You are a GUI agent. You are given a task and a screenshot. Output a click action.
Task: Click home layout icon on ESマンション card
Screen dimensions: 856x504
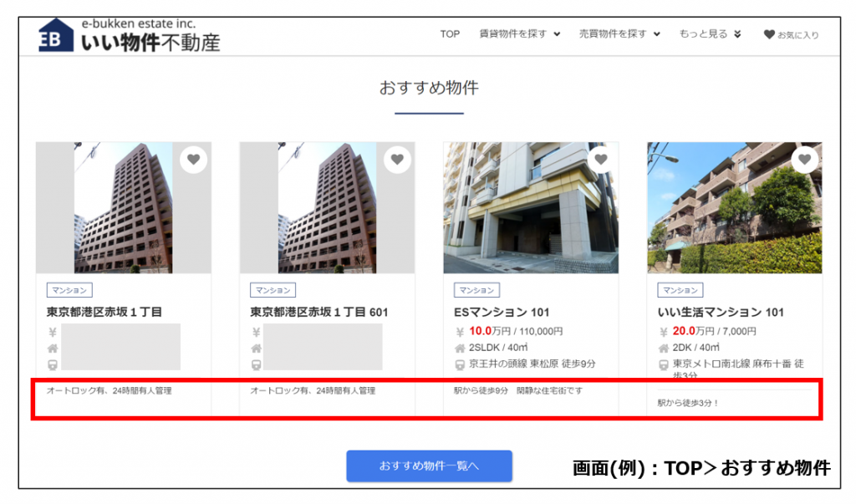(x=460, y=348)
